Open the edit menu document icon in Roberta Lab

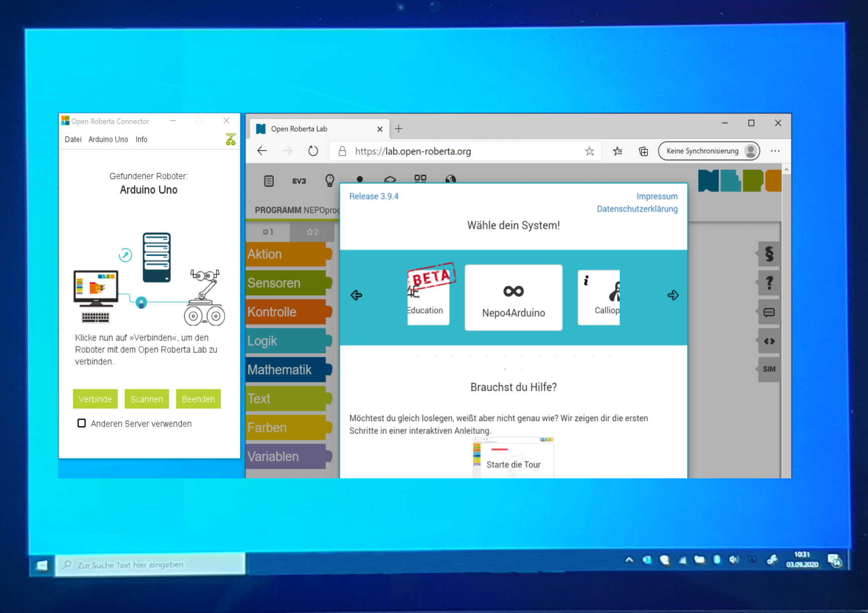pyautogui.click(x=269, y=181)
